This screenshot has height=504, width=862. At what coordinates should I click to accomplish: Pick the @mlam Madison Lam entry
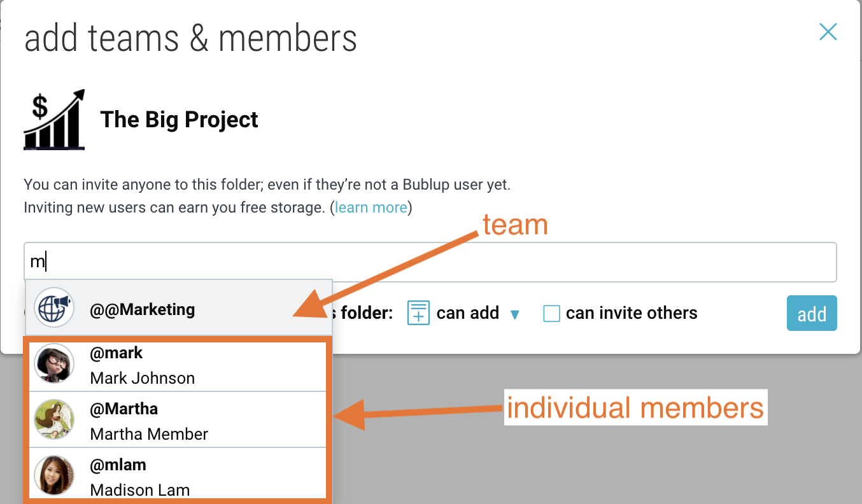(179, 473)
